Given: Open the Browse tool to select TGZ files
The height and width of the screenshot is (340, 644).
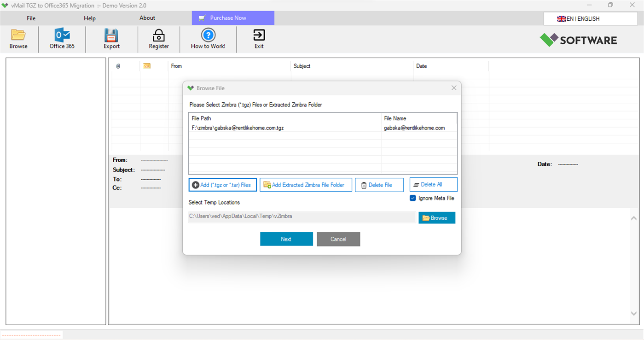Looking at the screenshot, I should click(18, 39).
